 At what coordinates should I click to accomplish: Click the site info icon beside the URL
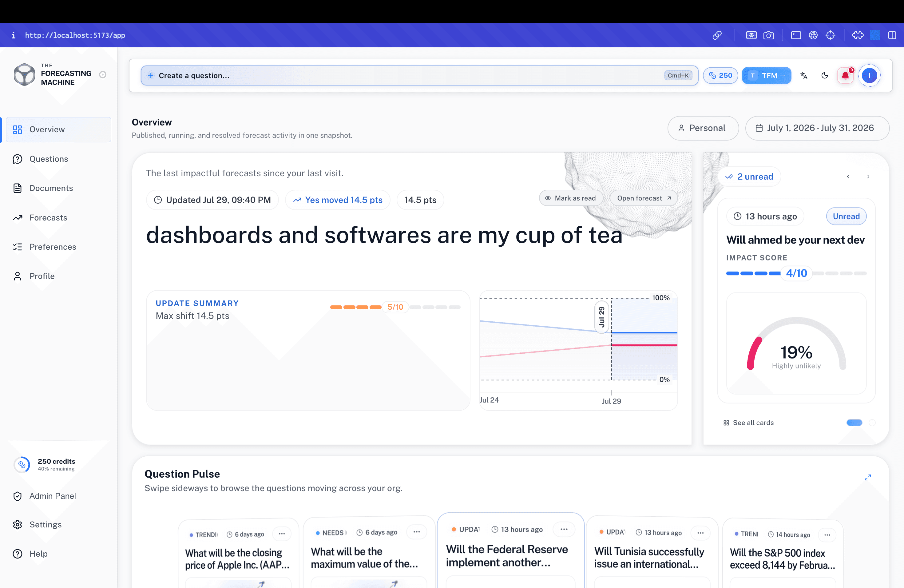click(14, 35)
